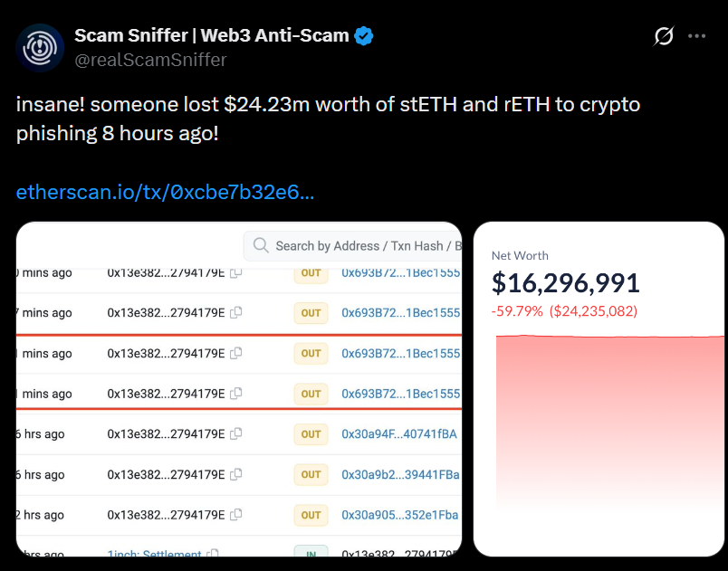Copy the 1inch: Settlement address

click(212, 553)
